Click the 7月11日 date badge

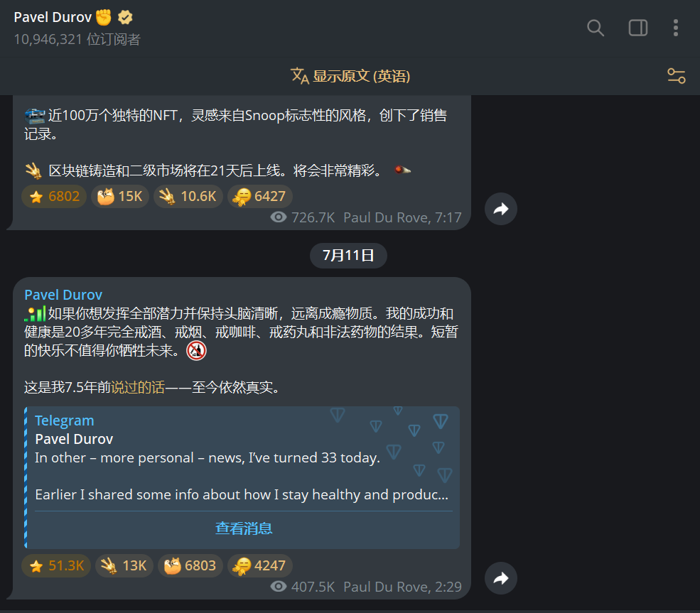(349, 256)
